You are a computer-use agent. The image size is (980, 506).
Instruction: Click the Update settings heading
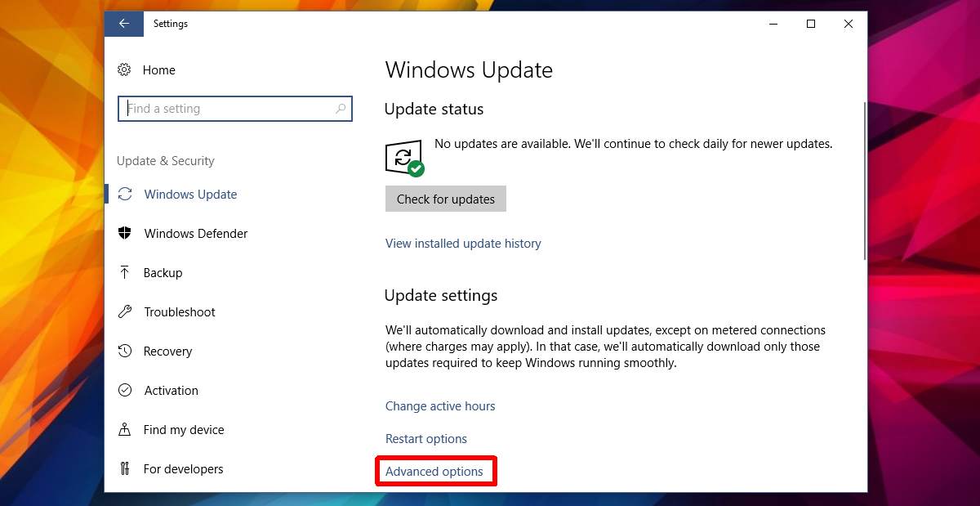pos(441,295)
